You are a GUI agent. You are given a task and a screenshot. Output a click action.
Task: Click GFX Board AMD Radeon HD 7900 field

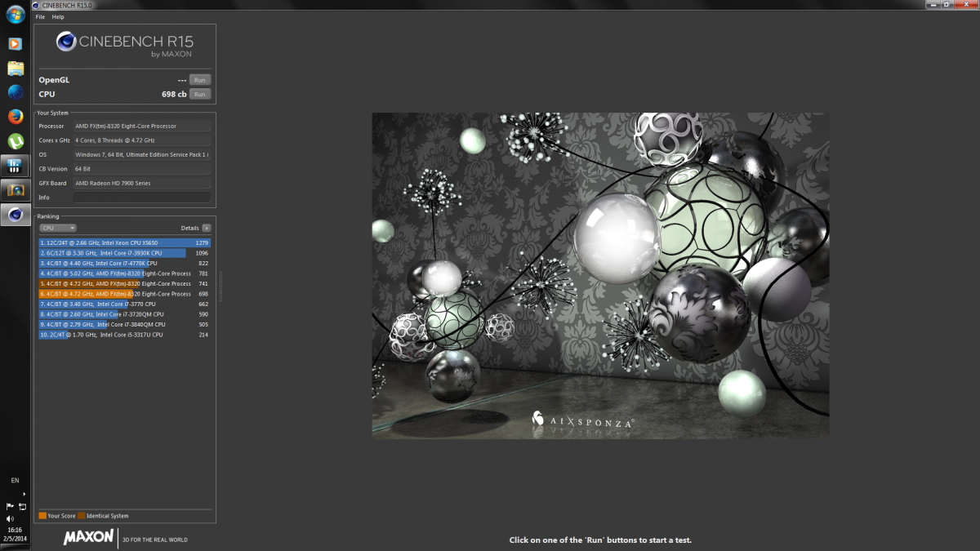point(141,183)
